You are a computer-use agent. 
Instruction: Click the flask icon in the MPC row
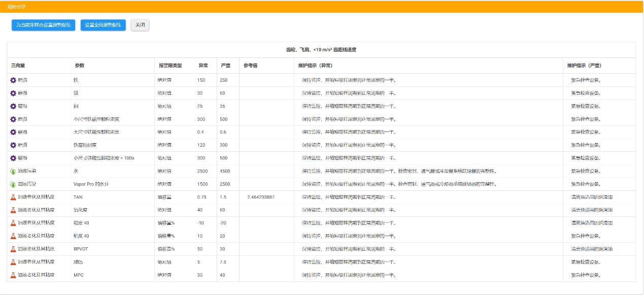[13, 275]
